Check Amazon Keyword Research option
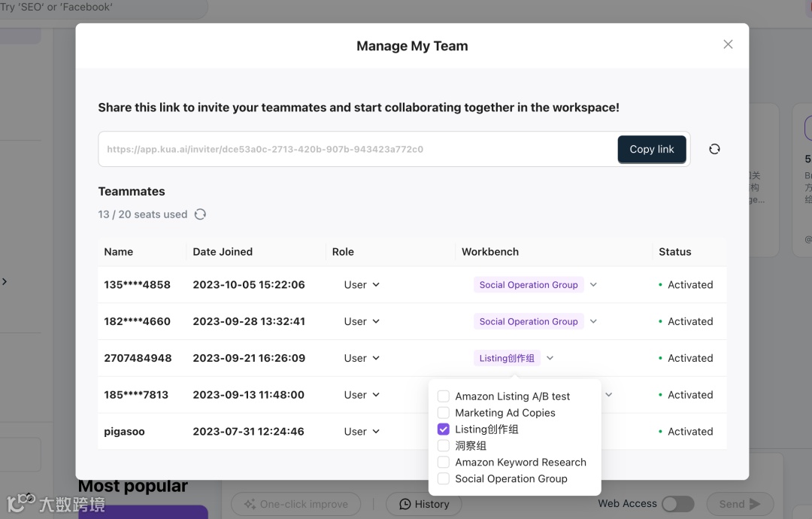The width and height of the screenshot is (812, 519). pyautogui.click(x=444, y=462)
